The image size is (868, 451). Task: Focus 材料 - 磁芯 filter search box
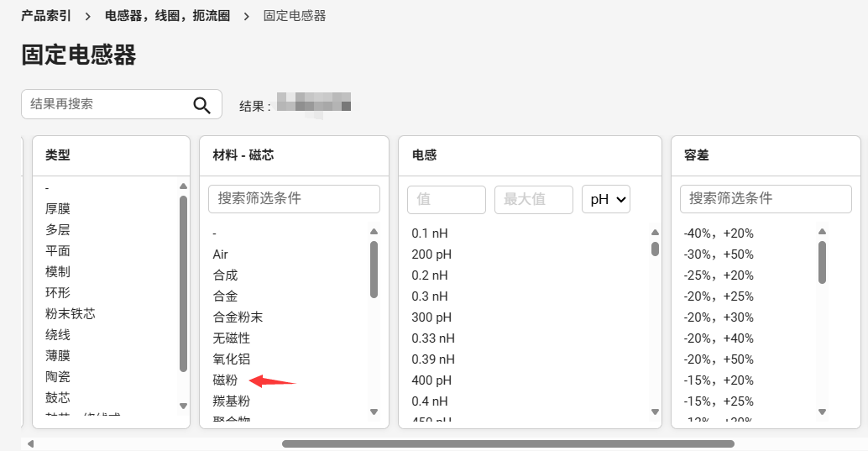tap(294, 199)
